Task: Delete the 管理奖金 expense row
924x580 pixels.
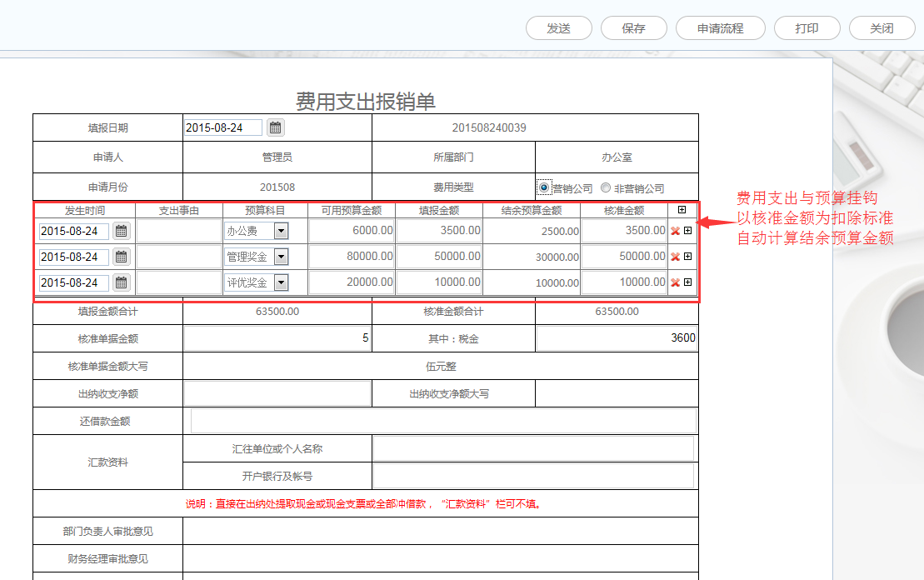Action: 675,257
